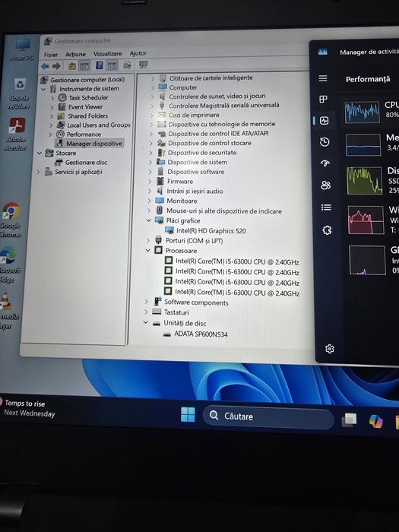The height and width of the screenshot is (532, 399).
Task: Click the scan for hardware changes monitor icon
Action: [x=144, y=65]
